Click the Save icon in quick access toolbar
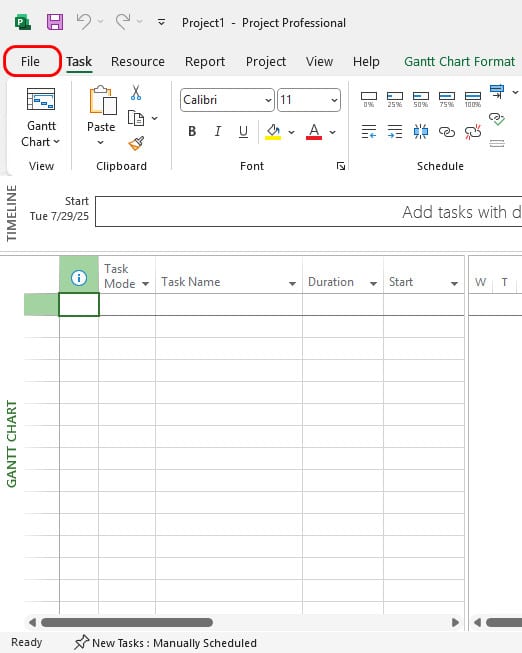The image size is (522, 653). coord(55,22)
